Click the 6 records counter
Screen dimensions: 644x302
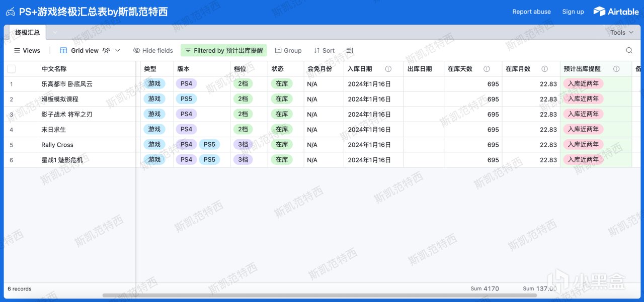[x=20, y=289]
